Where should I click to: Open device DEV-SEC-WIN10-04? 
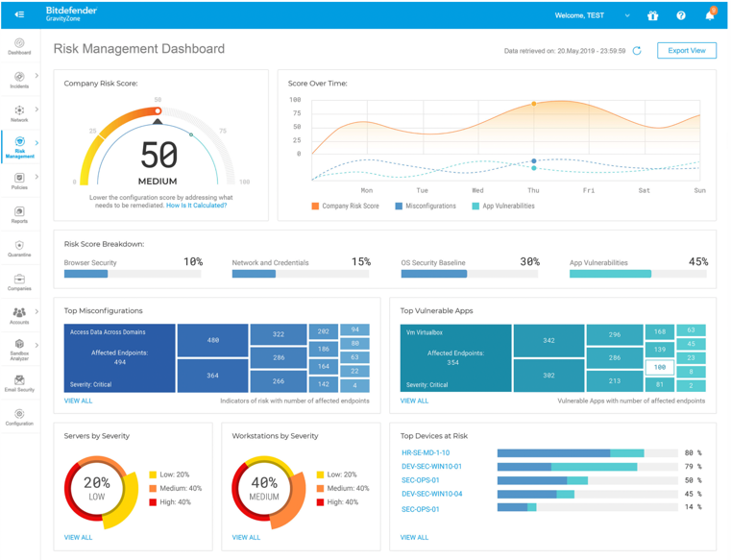[x=431, y=494]
